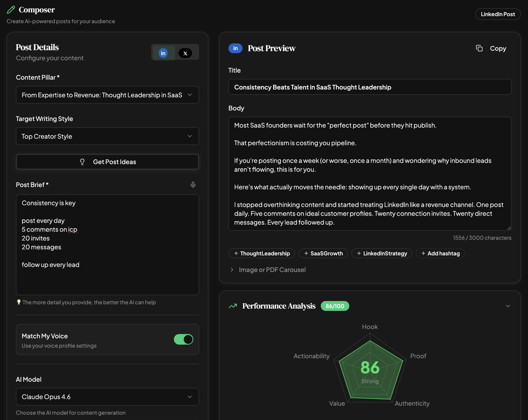This screenshot has height=420, width=528.
Task: Click the LinkedIn Post button at top right
Action: [x=498, y=14]
